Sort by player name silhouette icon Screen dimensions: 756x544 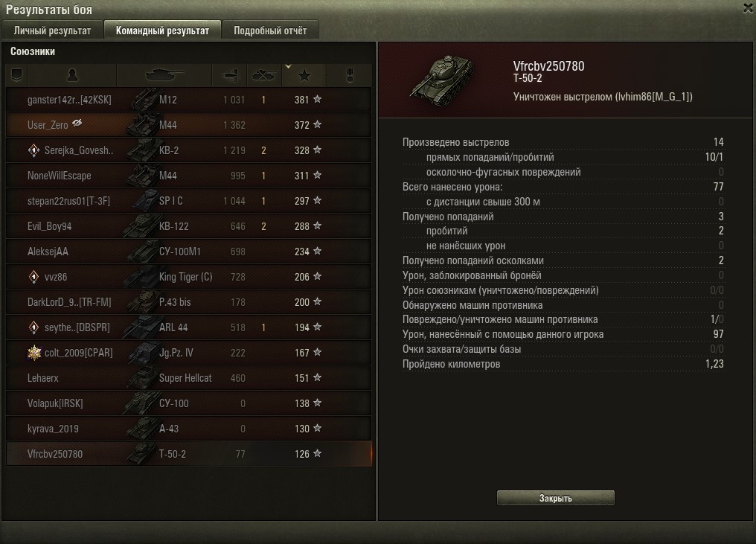[72, 75]
